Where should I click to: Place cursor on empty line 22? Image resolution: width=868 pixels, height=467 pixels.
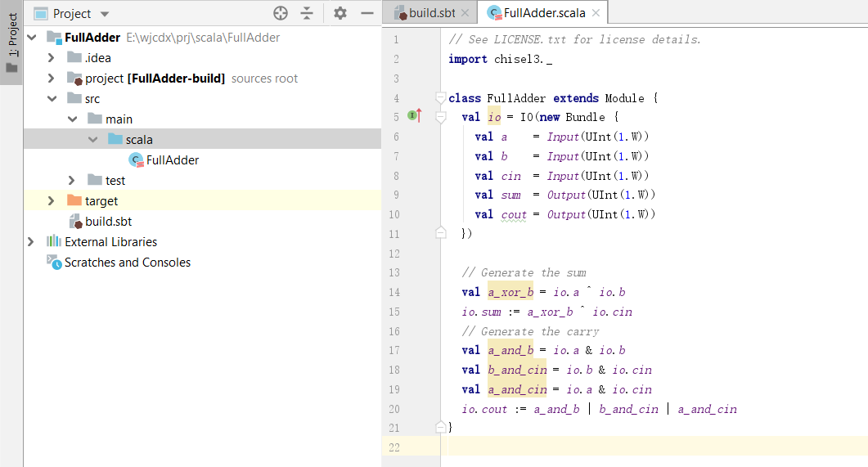[x=653, y=446]
